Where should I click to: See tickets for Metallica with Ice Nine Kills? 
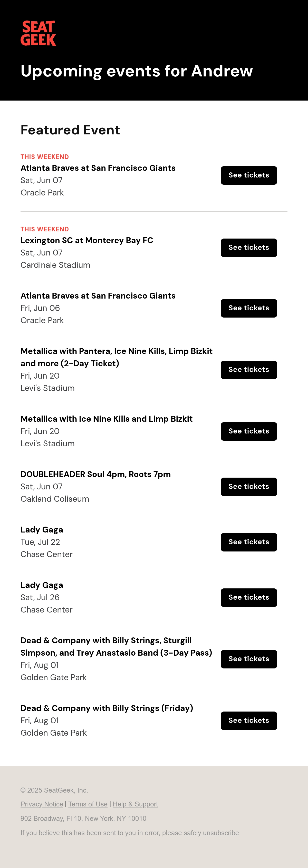pos(249,431)
